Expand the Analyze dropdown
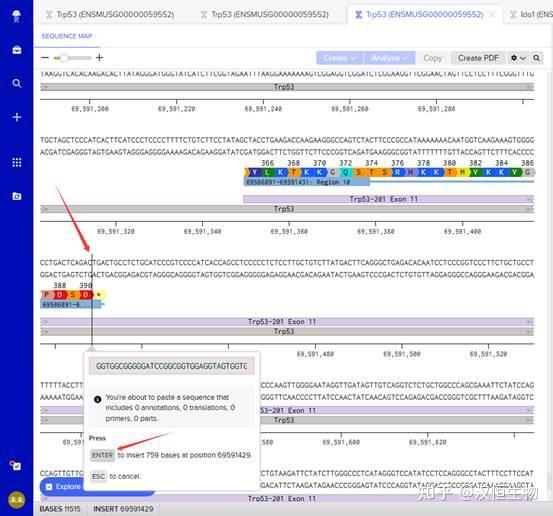Image resolution: width=553 pixels, height=516 pixels. [389, 58]
